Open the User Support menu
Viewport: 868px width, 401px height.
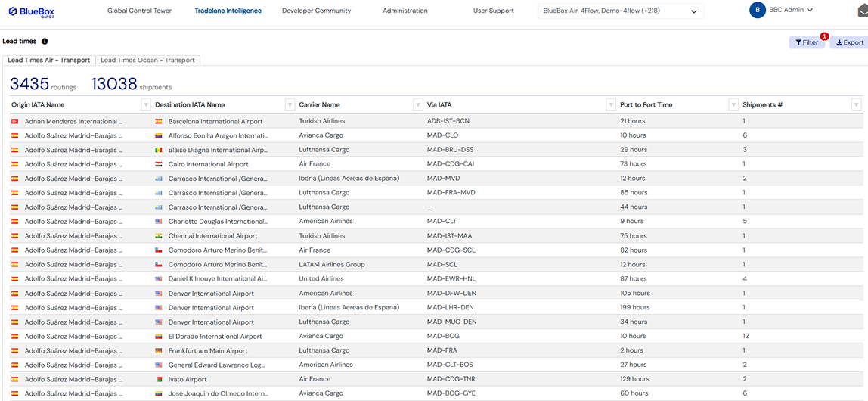click(493, 11)
